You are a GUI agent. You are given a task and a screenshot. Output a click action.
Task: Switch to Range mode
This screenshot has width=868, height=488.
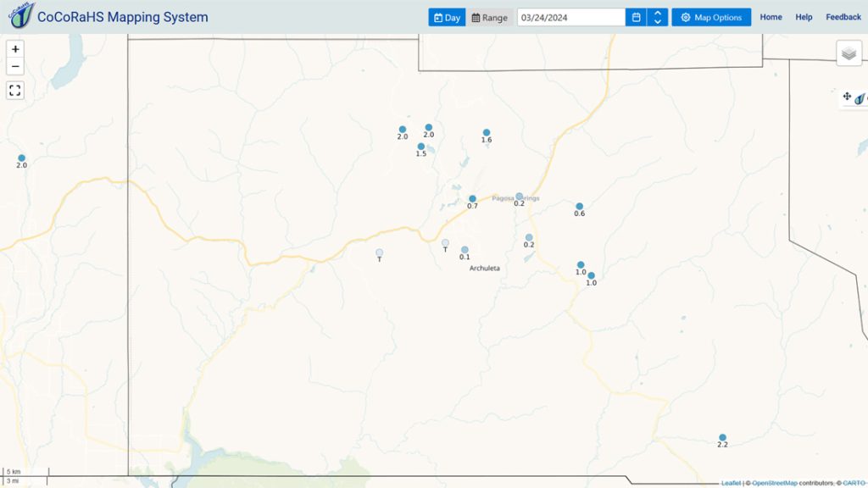(489, 17)
